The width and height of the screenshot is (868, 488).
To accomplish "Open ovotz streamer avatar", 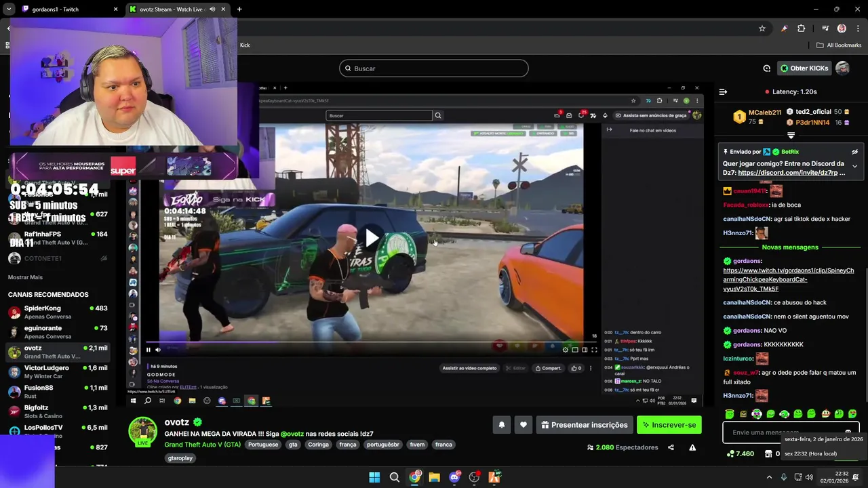I will tap(143, 431).
